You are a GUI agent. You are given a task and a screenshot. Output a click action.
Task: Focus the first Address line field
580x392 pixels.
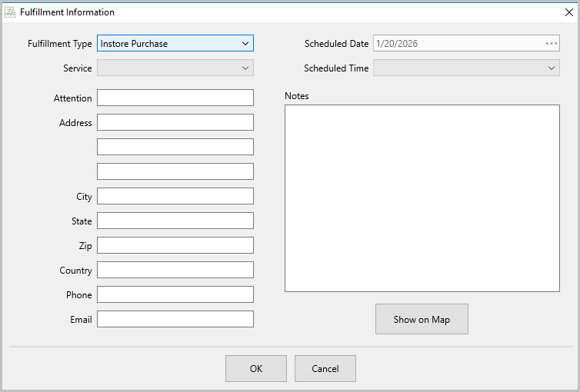175,122
